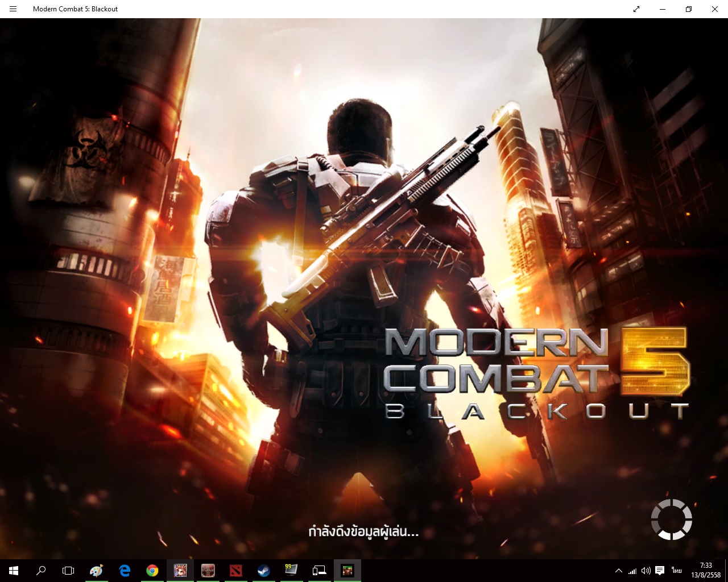The height and width of the screenshot is (582, 728).
Task: Open the Windows Start menu
Action: [x=14, y=571]
